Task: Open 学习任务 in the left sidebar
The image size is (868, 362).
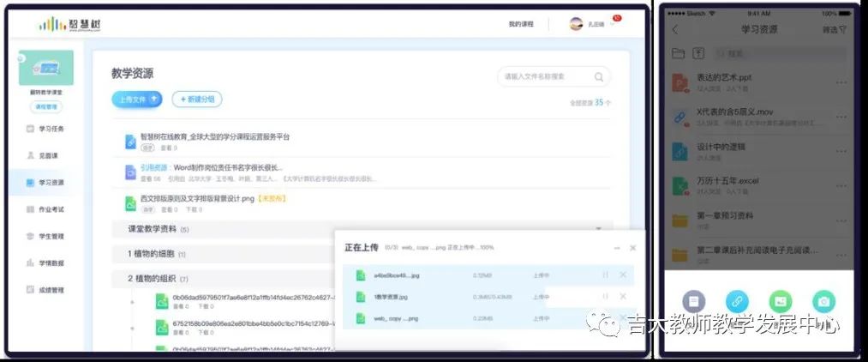Action: [51, 129]
